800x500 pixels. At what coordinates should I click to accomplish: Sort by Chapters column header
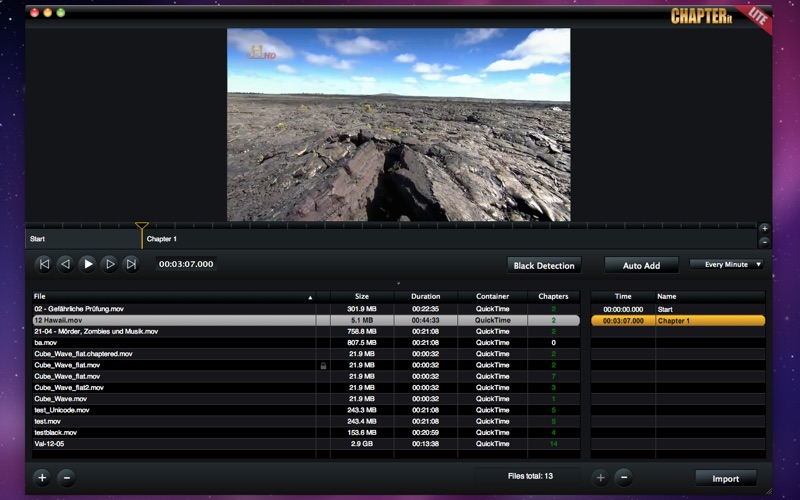[553, 296]
